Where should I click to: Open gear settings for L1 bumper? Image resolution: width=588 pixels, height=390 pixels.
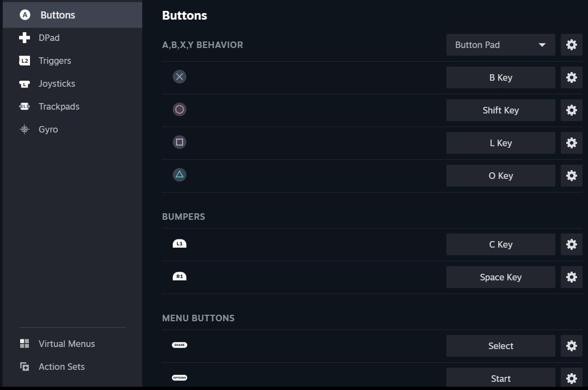tap(571, 244)
